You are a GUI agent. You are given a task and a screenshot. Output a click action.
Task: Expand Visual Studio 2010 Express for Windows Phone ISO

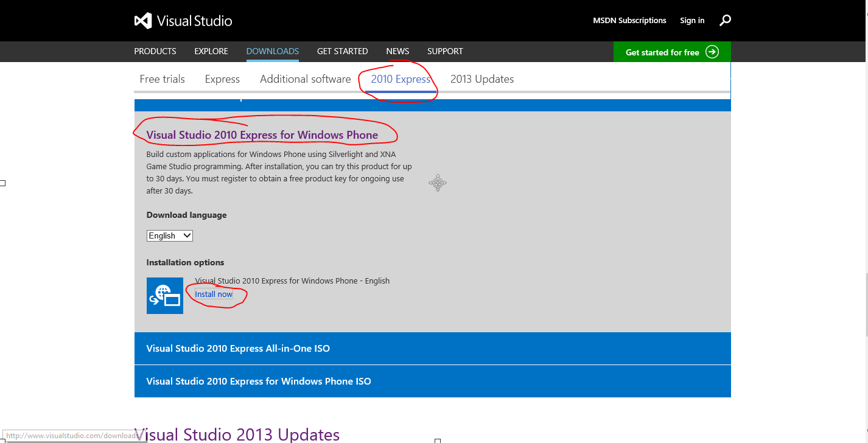432,382
